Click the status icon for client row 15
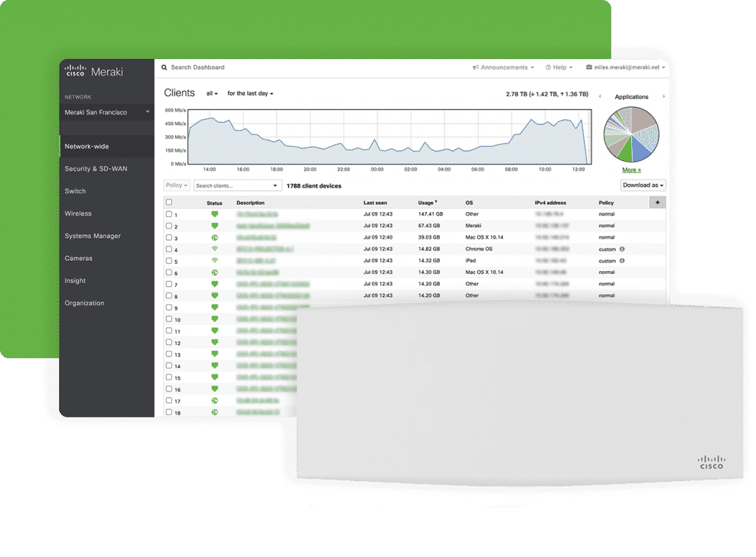This screenshot has width=756, height=557. (x=215, y=377)
